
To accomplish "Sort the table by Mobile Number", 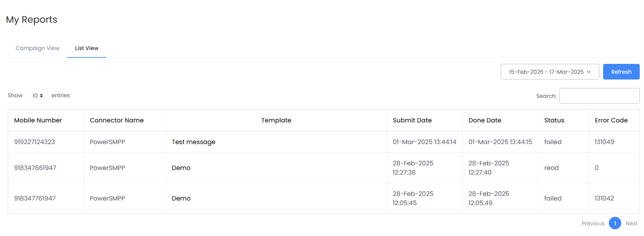I will (38, 120).
